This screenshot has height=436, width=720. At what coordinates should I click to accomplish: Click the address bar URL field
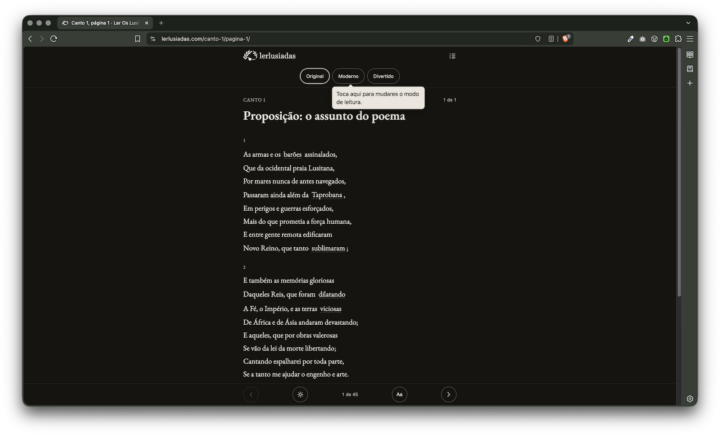340,39
